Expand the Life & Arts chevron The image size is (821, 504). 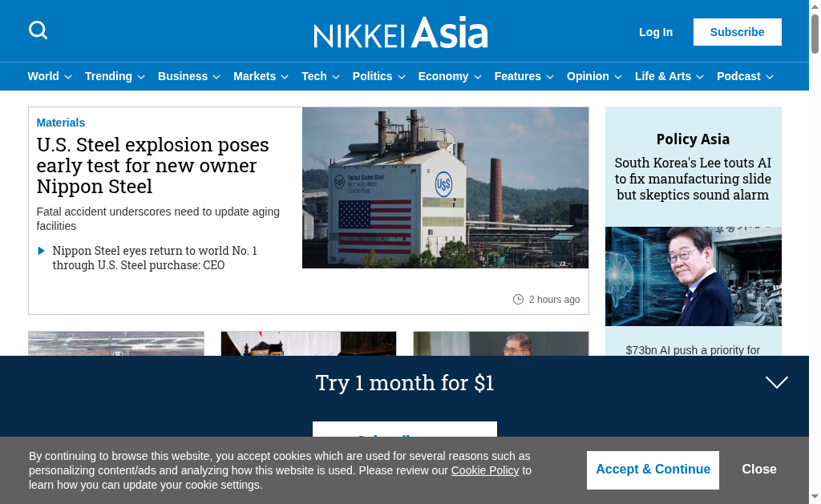click(x=699, y=77)
